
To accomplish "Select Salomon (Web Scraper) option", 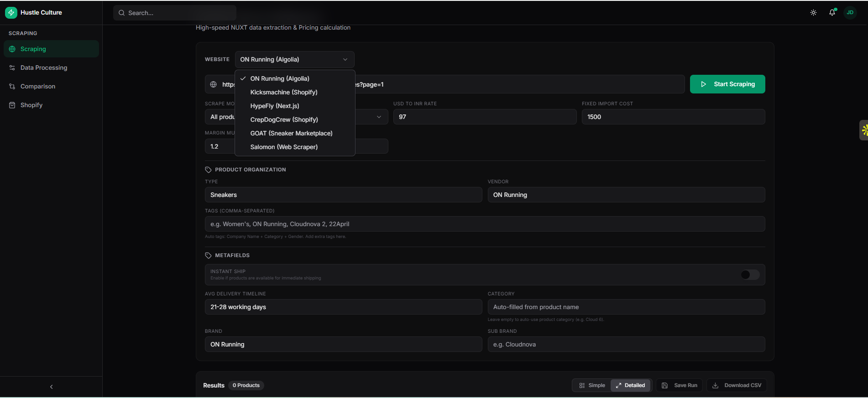I will [x=295, y=147].
